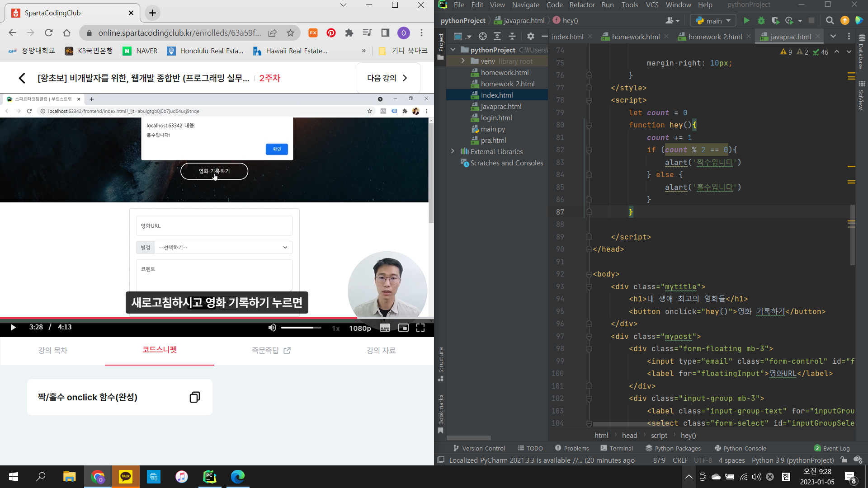Enter video fullscreen mode

click(420, 328)
